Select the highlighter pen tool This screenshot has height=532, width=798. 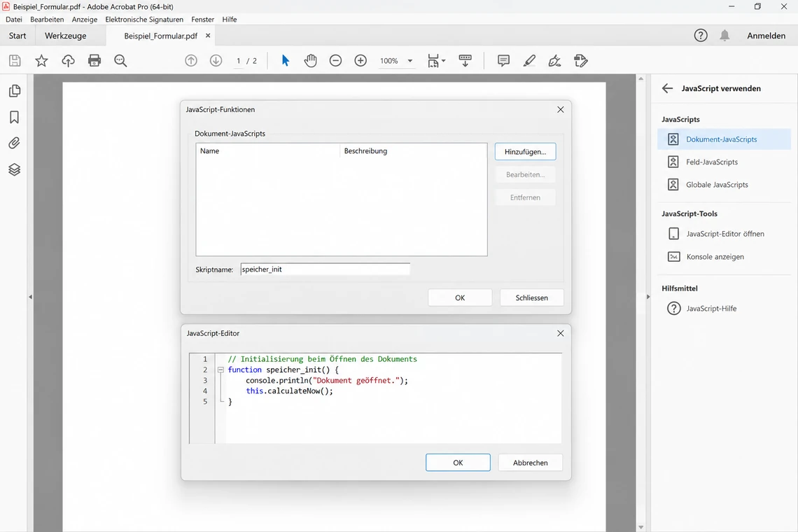click(529, 61)
